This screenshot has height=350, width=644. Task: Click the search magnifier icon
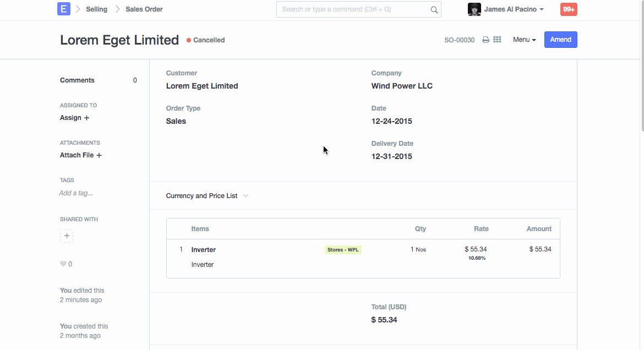tap(434, 9)
